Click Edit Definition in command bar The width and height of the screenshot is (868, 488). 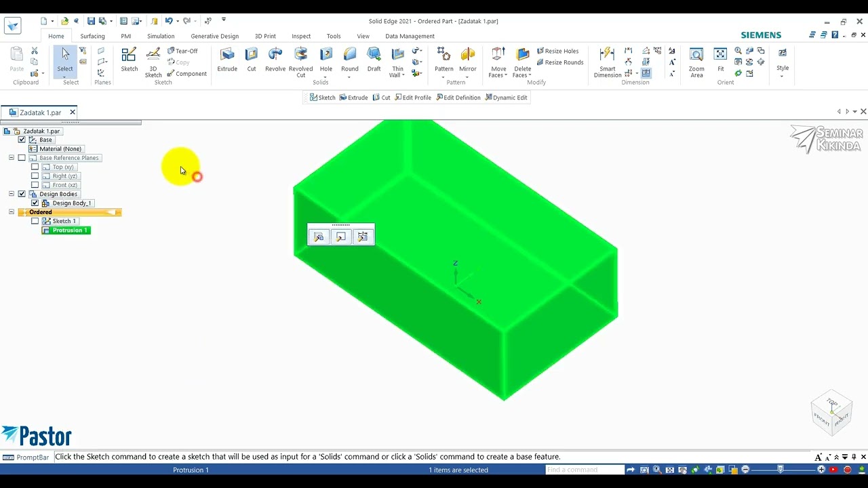click(458, 98)
